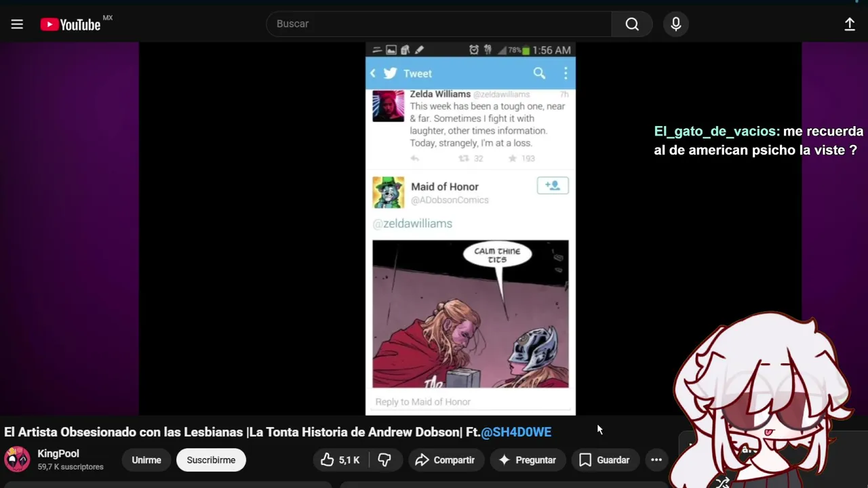Save video with Guardar button

pos(604,460)
